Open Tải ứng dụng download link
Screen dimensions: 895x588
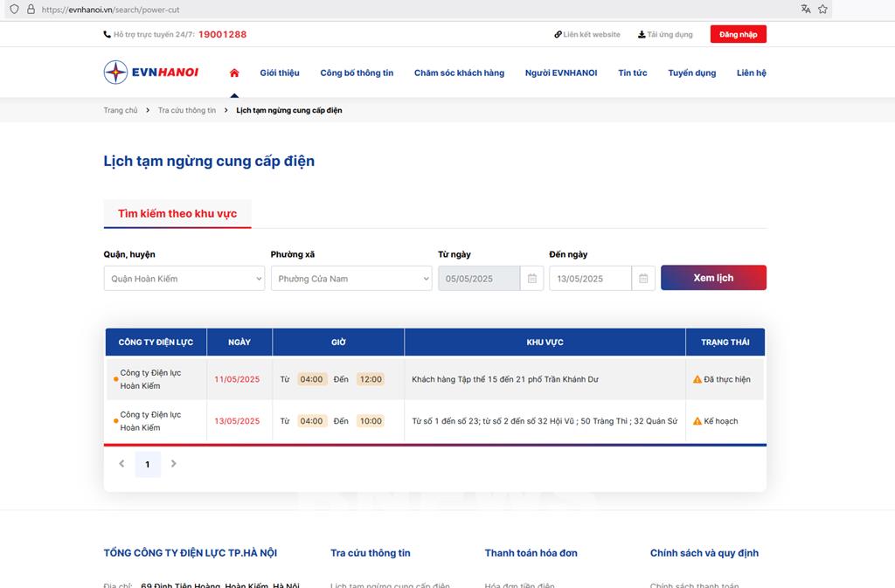tap(665, 34)
